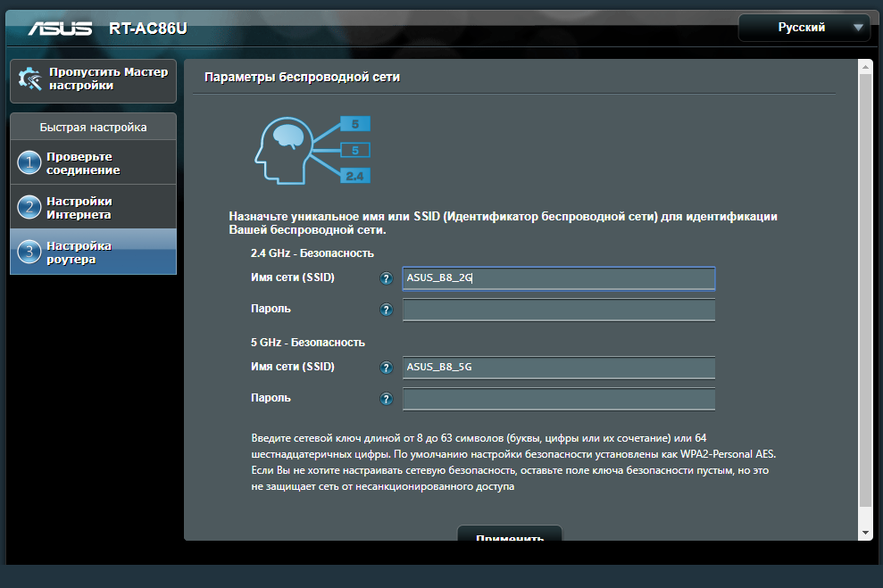
Task: Click the step 1 number circle icon
Action: point(29,162)
